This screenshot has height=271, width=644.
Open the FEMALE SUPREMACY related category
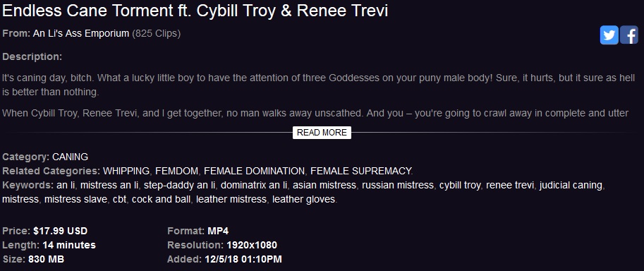point(361,171)
